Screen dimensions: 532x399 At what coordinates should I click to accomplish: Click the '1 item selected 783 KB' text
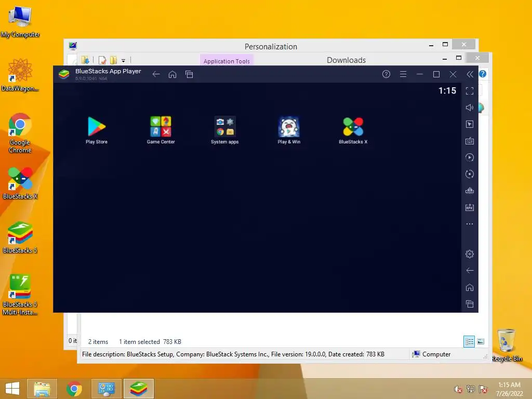[150, 342]
